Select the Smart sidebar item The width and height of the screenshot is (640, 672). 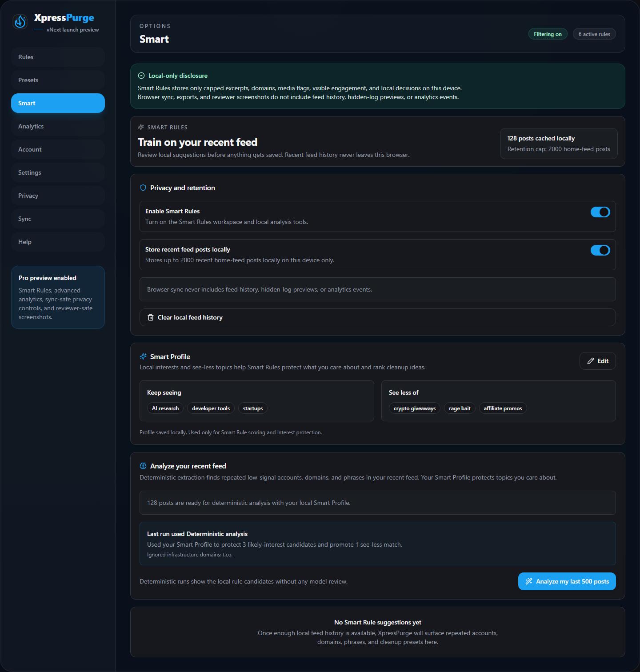point(58,103)
